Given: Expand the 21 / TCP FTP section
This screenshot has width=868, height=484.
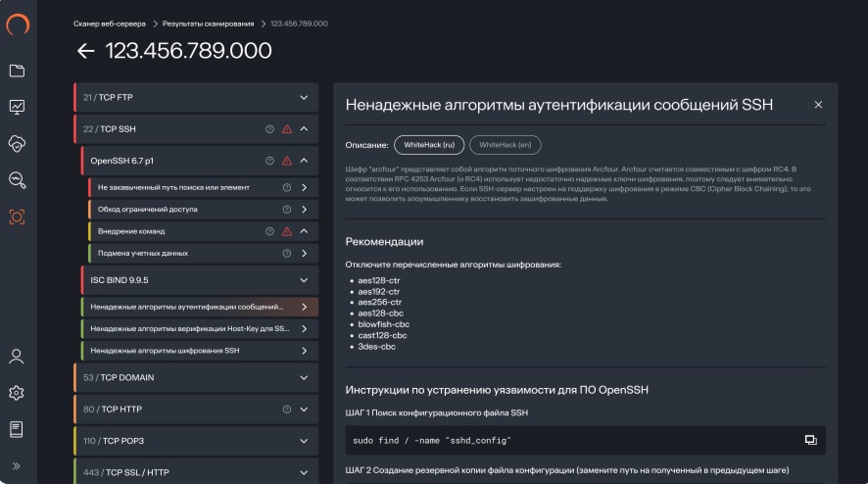Looking at the screenshot, I should 304,98.
